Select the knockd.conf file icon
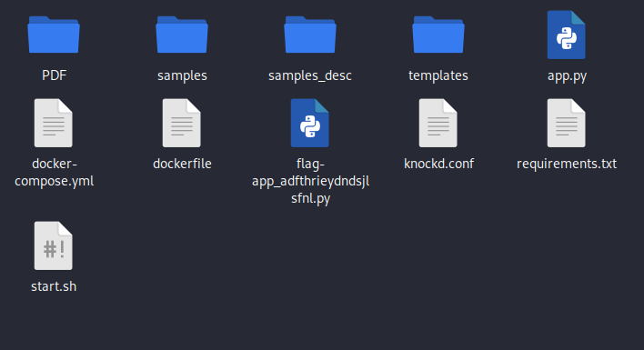644x350 pixels. coord(438,123)
